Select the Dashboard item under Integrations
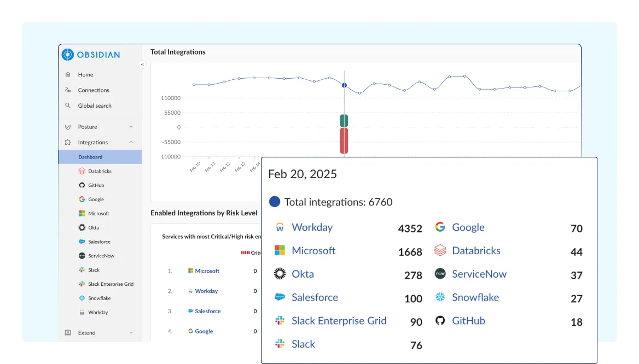This screenshot has height=364, width=639. point(100,157)
